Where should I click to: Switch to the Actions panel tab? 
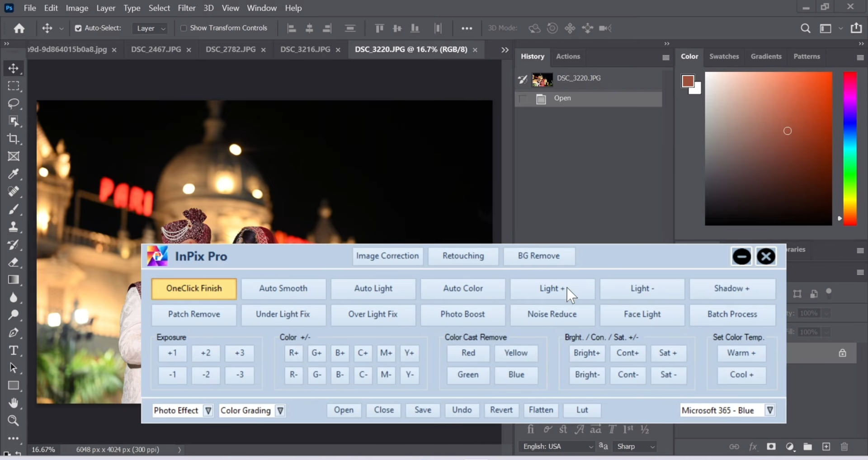(568, 56)
